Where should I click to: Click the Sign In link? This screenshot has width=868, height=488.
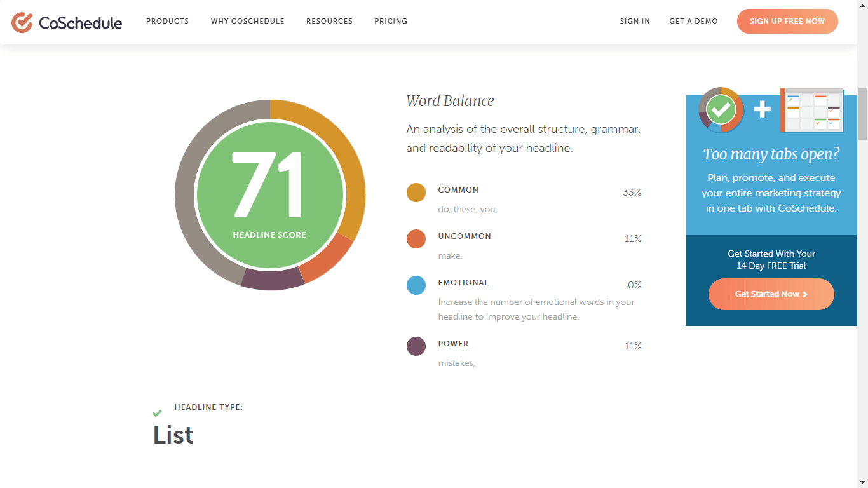pos(635,21)
